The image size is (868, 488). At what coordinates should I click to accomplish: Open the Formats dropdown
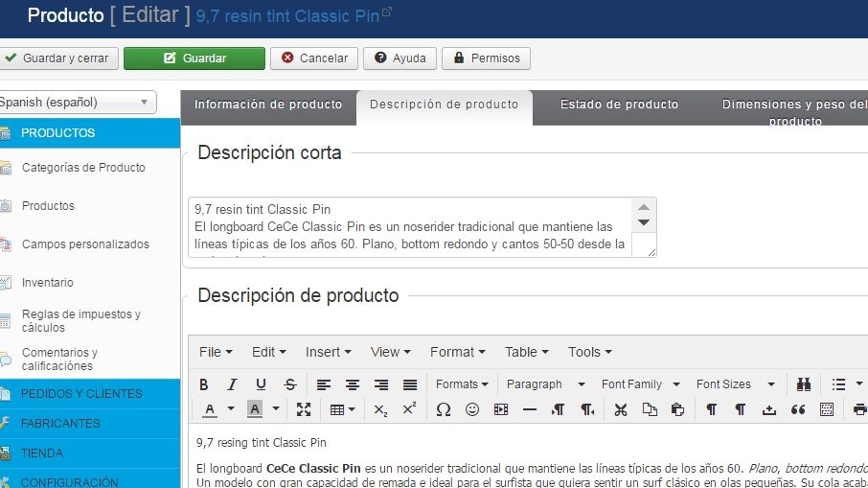tap(462, 384)
